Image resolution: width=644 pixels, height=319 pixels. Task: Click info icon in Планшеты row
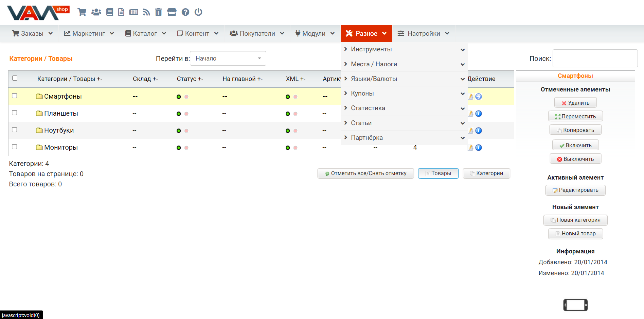pyautogui.click(x=479, y=114)
